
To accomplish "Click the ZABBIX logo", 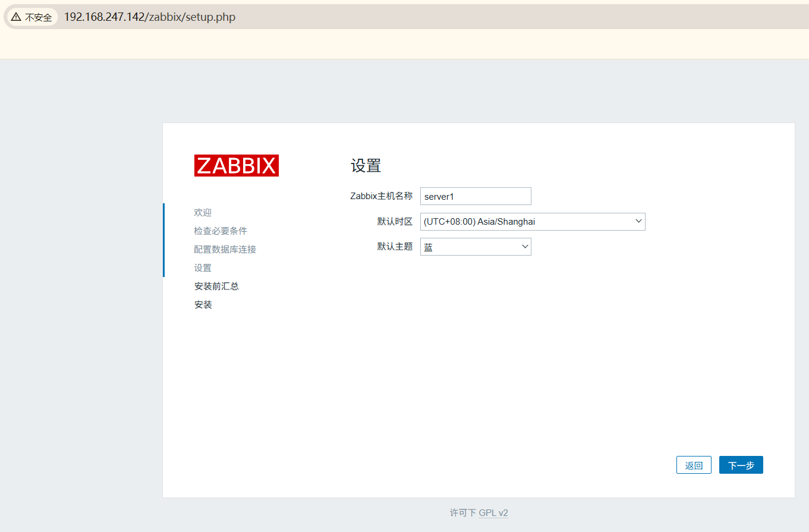I will pyautogui.click(x=236, y=166).
